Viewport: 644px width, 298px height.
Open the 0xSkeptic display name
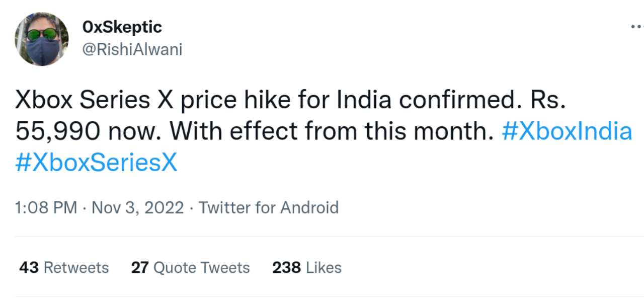coord(121,27)
